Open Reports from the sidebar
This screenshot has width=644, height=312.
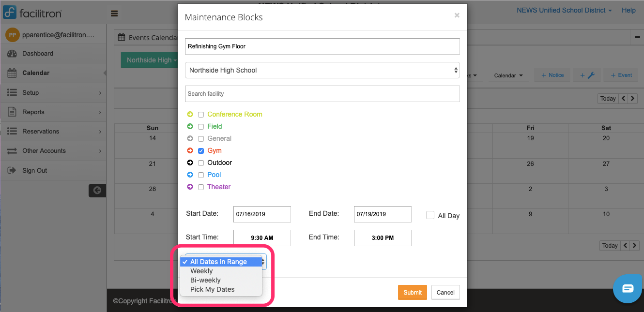pyautogui.click(x=32, y=112)
